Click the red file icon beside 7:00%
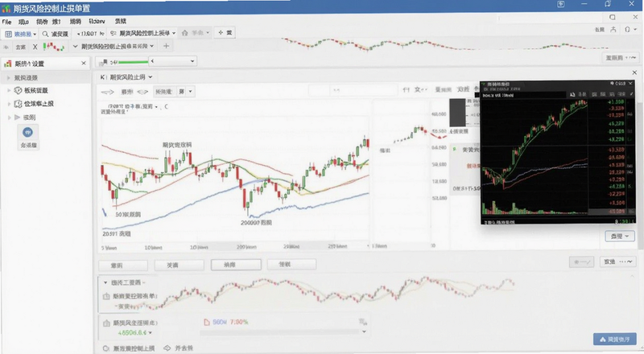This screenshot has width=644, height=354. click(x=207, y=322)
